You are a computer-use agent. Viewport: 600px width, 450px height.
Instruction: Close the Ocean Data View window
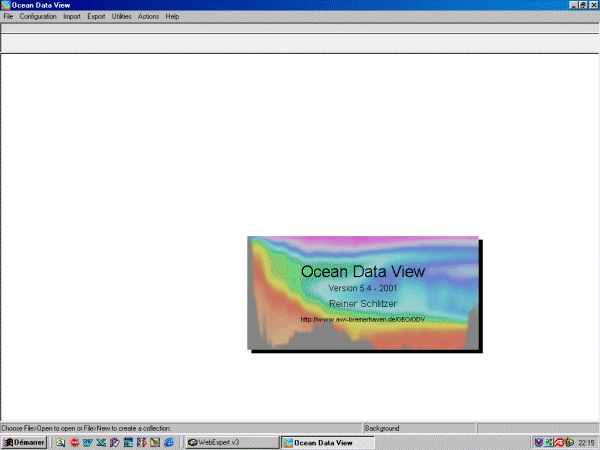pyautogui.click(x=593, y=5)
